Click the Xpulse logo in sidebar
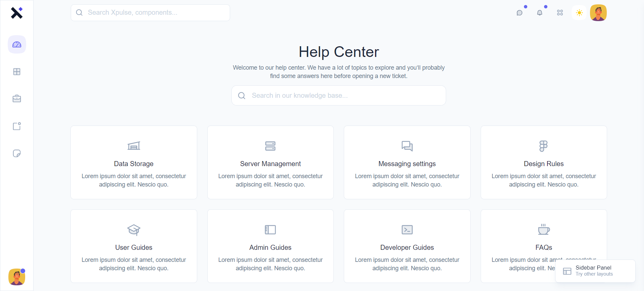644x291 pixels. pos(16,13)
